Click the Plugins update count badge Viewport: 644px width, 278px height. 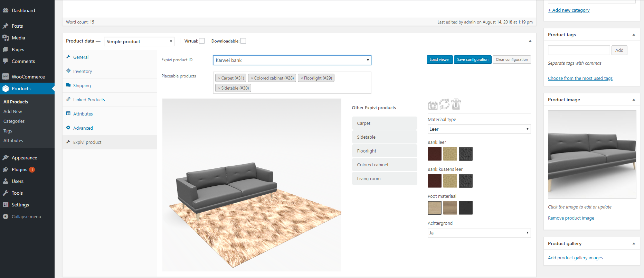32,169
